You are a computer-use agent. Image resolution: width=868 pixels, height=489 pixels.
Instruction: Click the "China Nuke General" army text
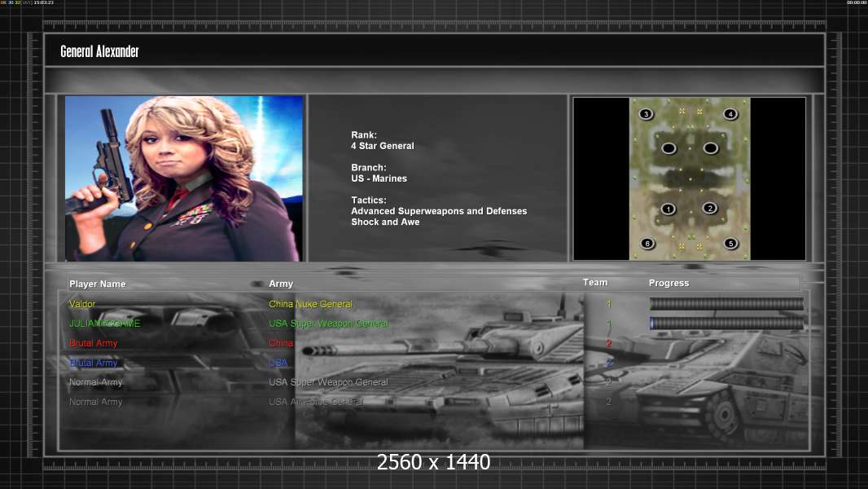click(310, 304)
